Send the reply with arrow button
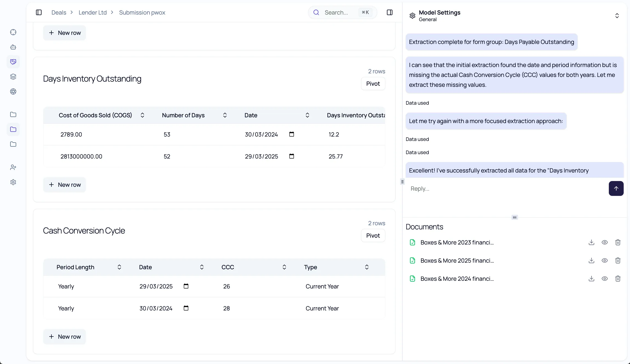Viewport: 630px width, 364px height. [x=616, y=188]
